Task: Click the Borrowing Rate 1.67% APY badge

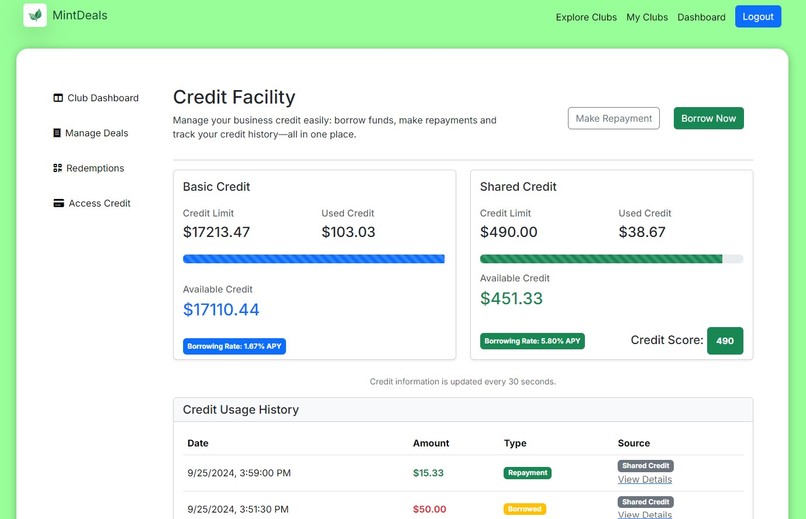Action: coord(234,346)
